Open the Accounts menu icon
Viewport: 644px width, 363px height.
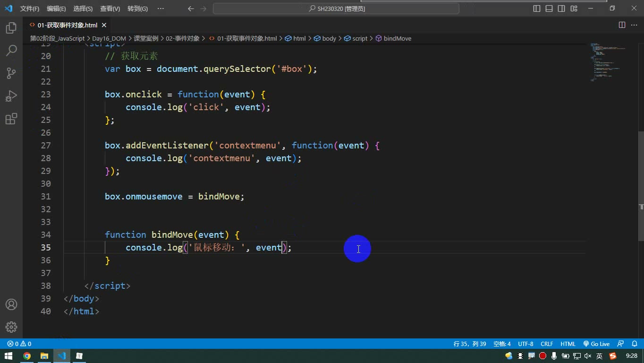[x=11, y=304]
